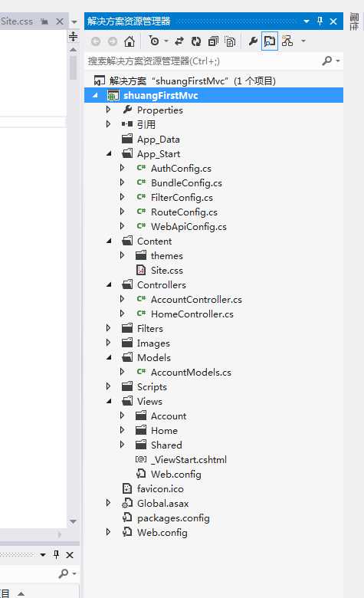Viewport: 364px width, 598px height.
Task: Click the Solution Explorer search box
Action: [x=204, y=61]
